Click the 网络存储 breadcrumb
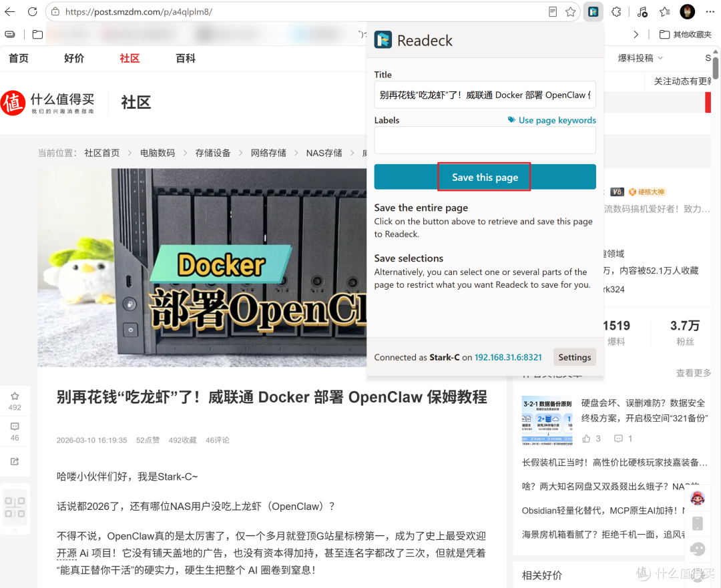This screenshot has height=588, width=721. (268, 153)
